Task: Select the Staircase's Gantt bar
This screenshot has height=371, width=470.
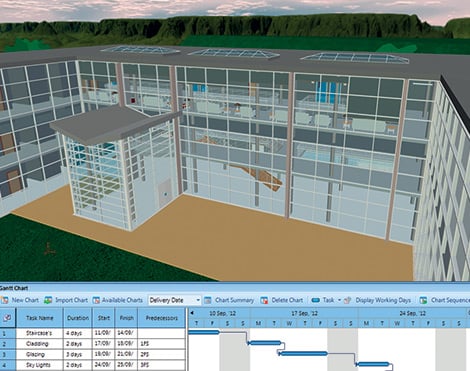Action: tap(204, 332)
